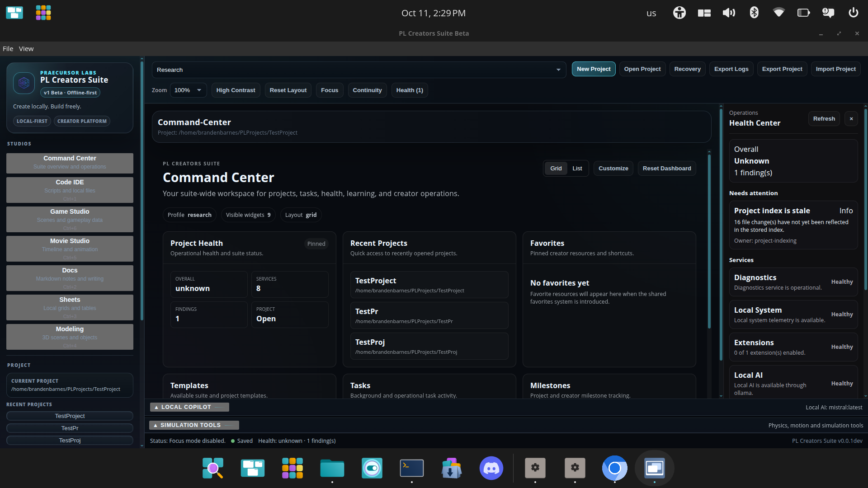Click the PL Creators Suite hexagon logo
The image size is (868, 488).
pos(24,83)
